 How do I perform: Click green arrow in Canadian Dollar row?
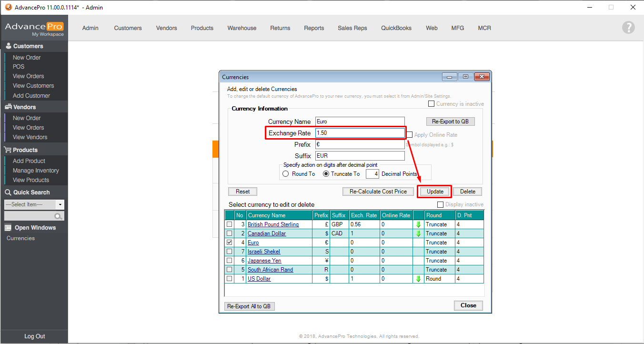[x=419, y=233]
